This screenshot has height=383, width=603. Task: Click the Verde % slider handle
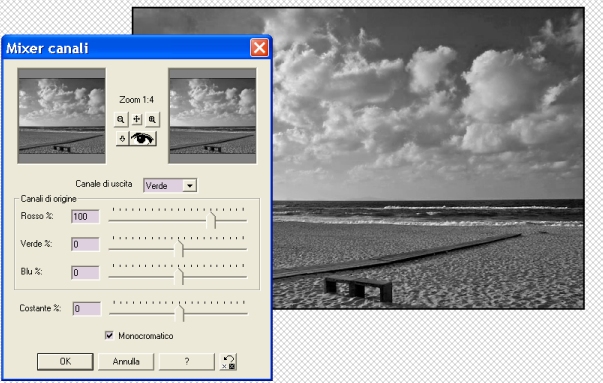tap(179, 248)
